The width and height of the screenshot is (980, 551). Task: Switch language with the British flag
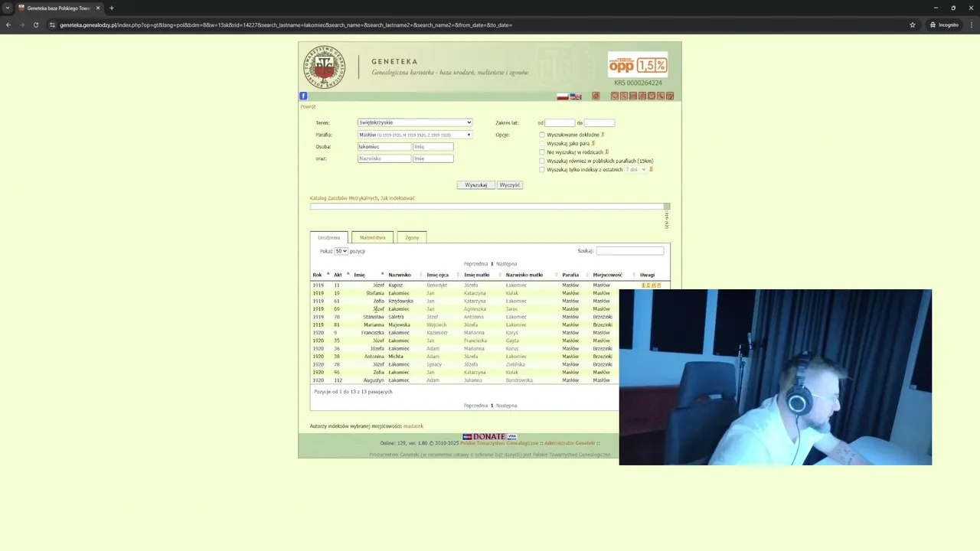(x=576, y=96)
